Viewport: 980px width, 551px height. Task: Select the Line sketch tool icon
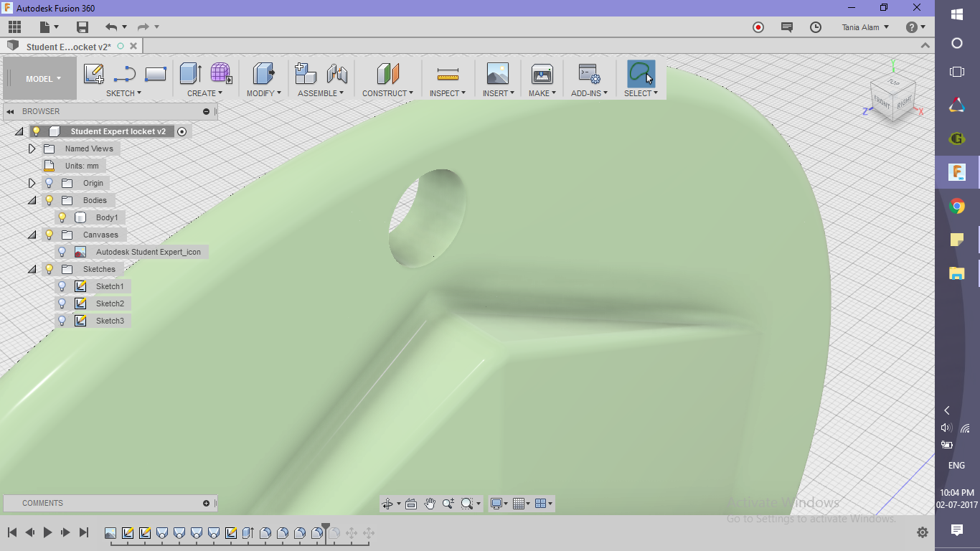tap(125, 74)
